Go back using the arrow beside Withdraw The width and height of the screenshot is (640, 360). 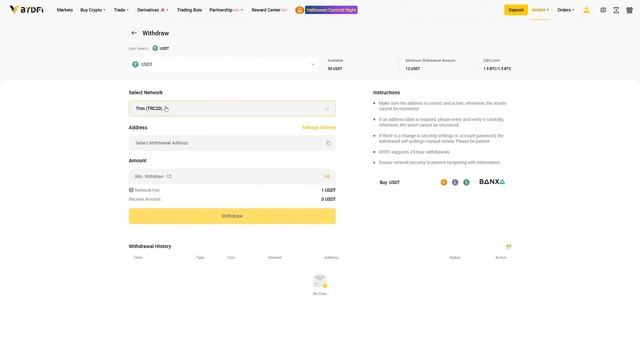[x=134, y=33]
